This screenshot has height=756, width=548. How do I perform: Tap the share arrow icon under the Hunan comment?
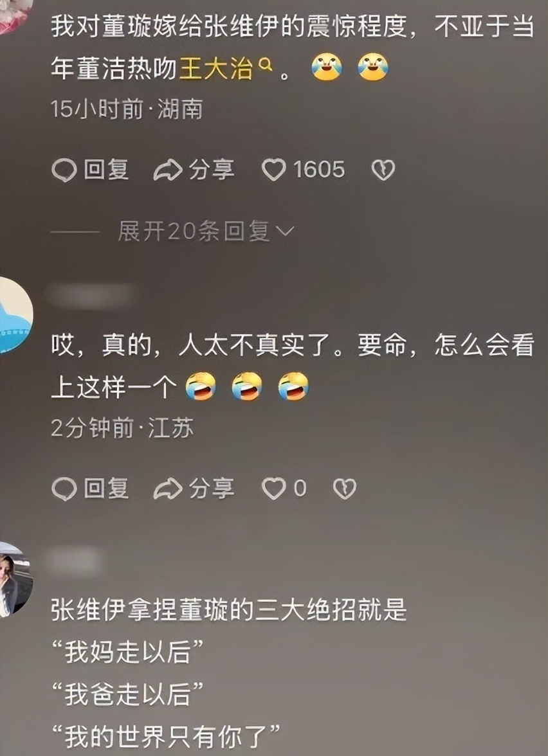tap(167, 170)
